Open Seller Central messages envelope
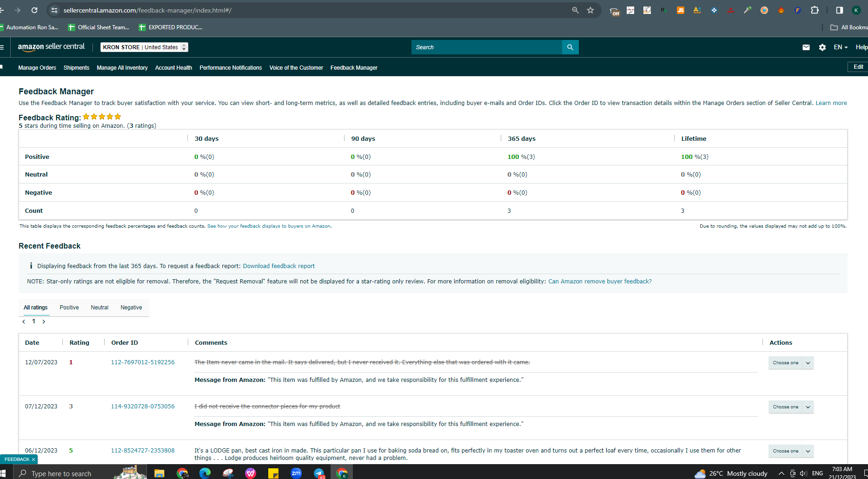The height and width of the screenshot is (479, 868). coord(806,47)
